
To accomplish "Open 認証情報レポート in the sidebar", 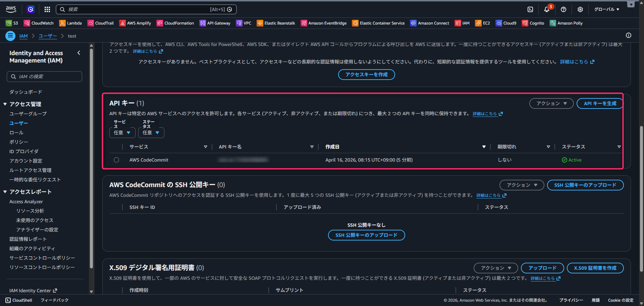I will click(28, 239).
